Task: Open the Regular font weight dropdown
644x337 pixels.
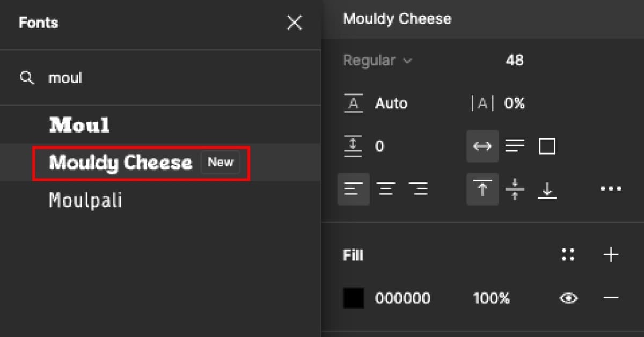Action: [x=377, y=61]
